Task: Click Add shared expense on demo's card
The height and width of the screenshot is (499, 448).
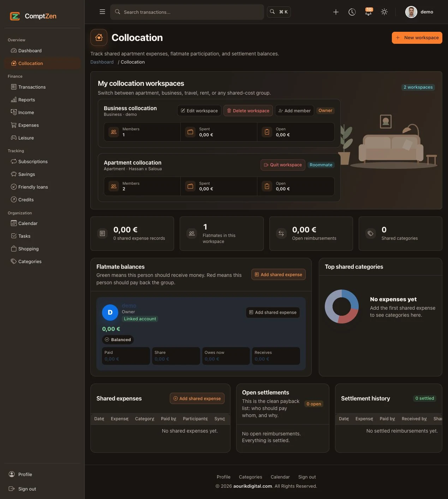Action: click(x=273, y=313)
